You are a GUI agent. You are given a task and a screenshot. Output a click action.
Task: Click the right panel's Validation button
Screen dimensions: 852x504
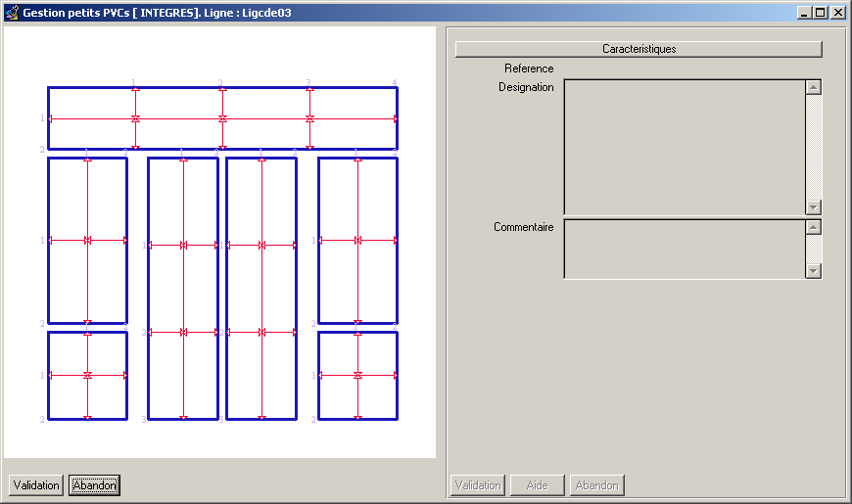[x=478, y=485]
